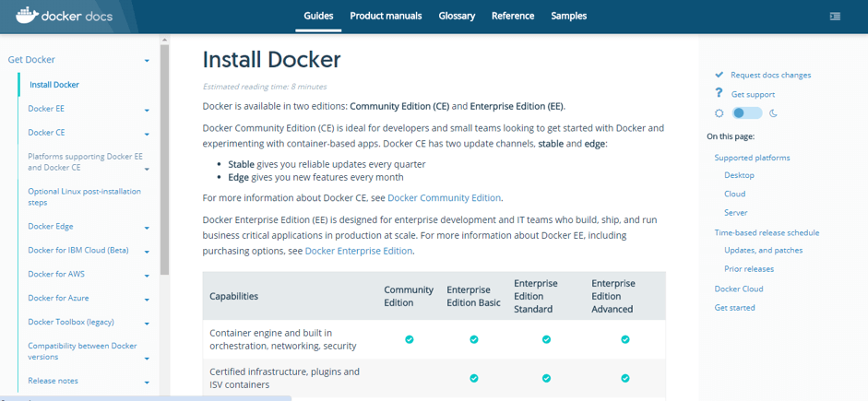Image resolution: width=868 pixels, height=401 pixels.
Task: Click the moon dark-mode icon
Action: pyautogui.click(x=774, y=113)
